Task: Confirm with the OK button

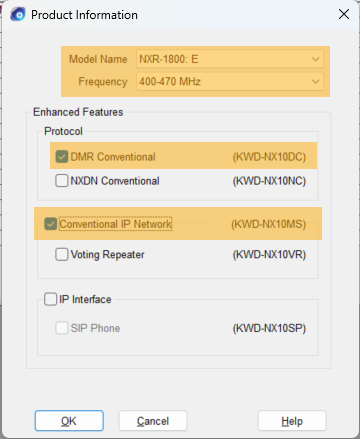Action: coord(69,421)
